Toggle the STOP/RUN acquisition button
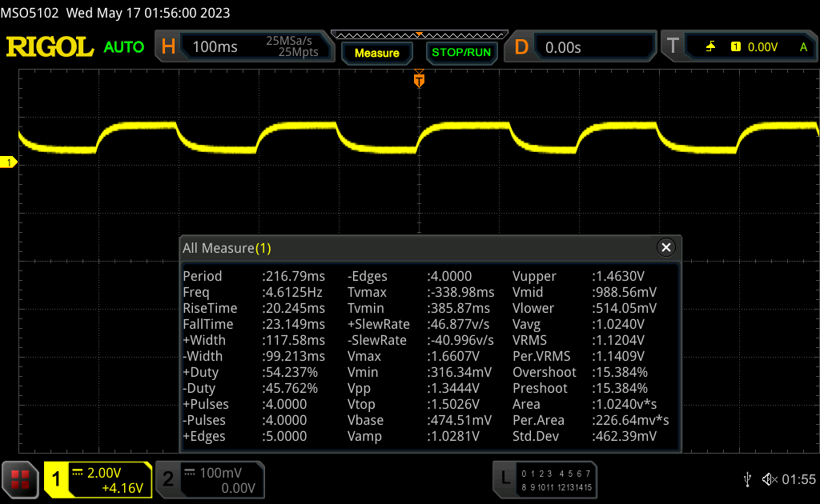 pyautogui.click(x=460, y=53)
